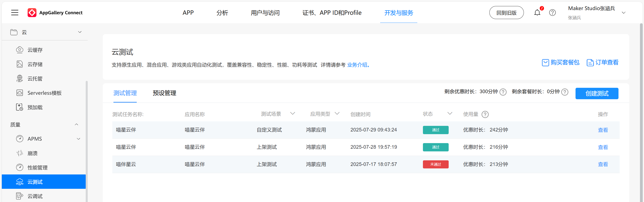This screenshot has height=202, width=644.
Task: Click the 创建时间 column header
Action: pos(360,114)
